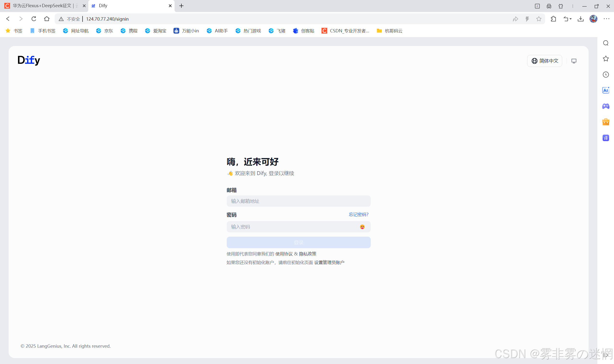The image size is (614, 364).
Task: Reload the current page
Action: pos(34,19)
